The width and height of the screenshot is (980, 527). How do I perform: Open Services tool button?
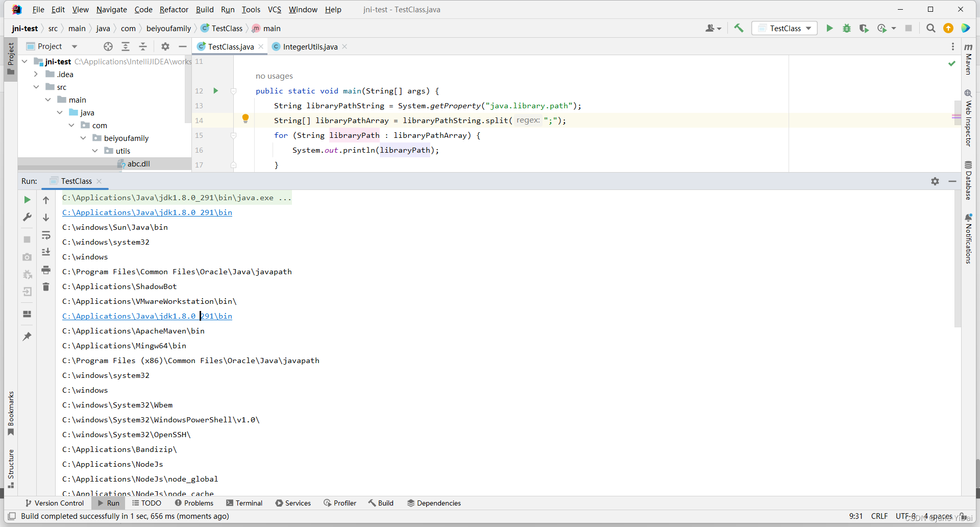point(293,503)
